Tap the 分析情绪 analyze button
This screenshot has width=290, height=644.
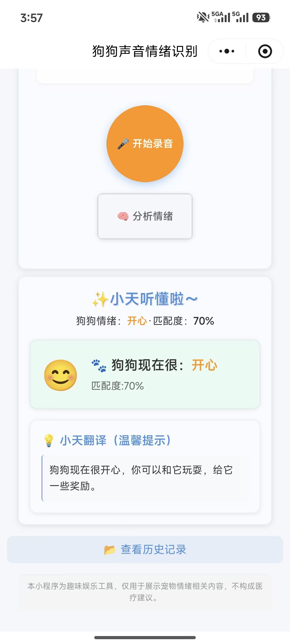[145, 216]
